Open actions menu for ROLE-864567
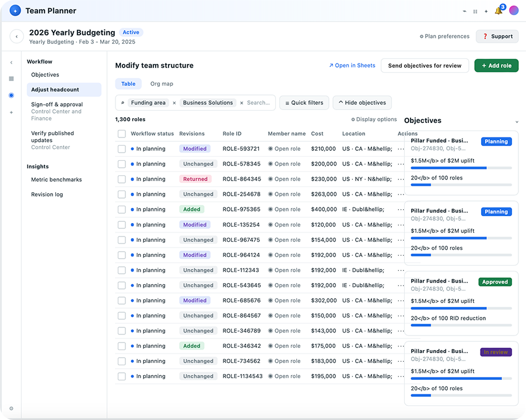526x420 pixels. point(401,316)
